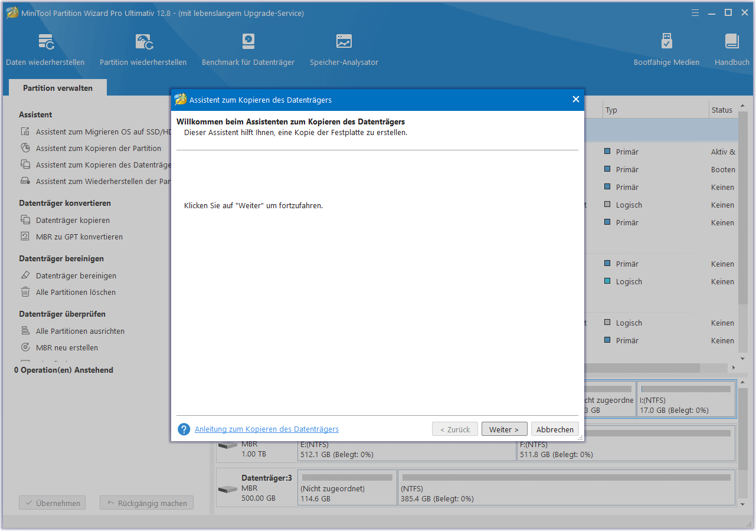Select Datenträger bereinigen entry
This screenshot has height=532, width=756.
(76, 276)
